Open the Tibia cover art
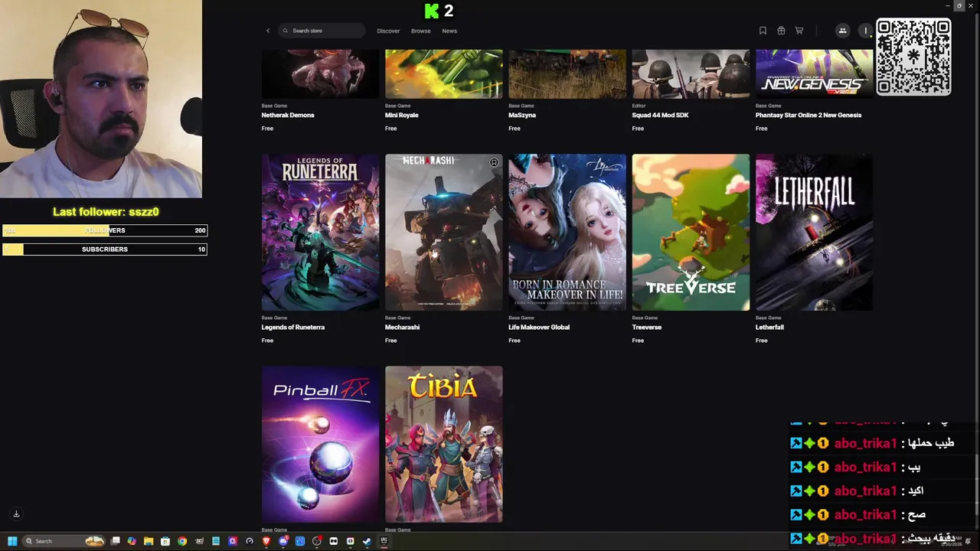 click(444, 445)
